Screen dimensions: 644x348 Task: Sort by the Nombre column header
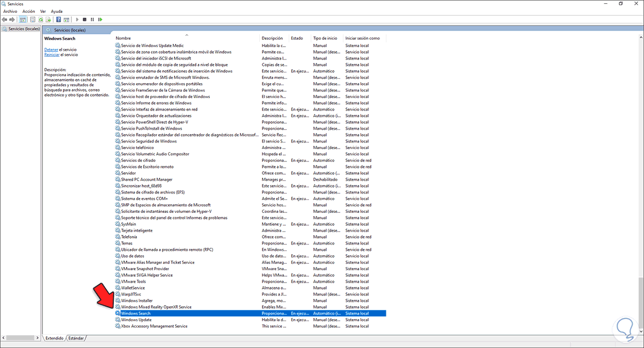(x=187, y=38)
